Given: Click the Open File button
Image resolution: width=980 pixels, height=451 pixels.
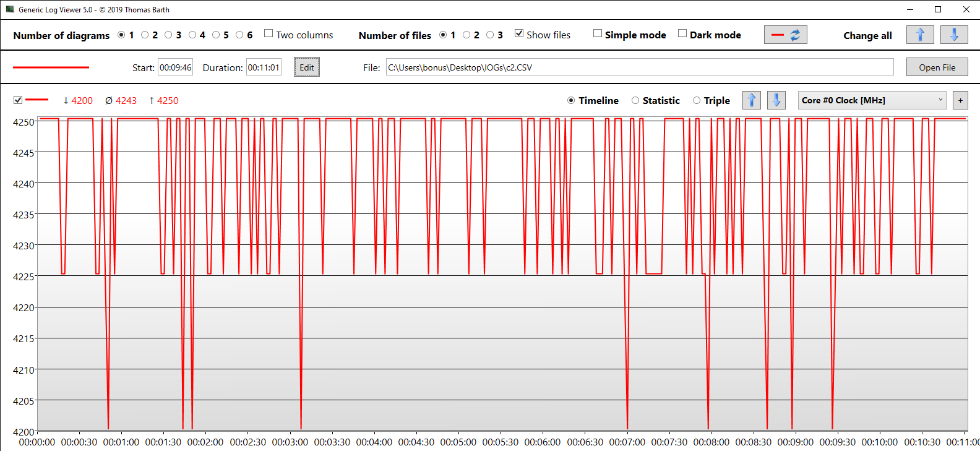Looking at the screenshot, I should click(937, 67).
